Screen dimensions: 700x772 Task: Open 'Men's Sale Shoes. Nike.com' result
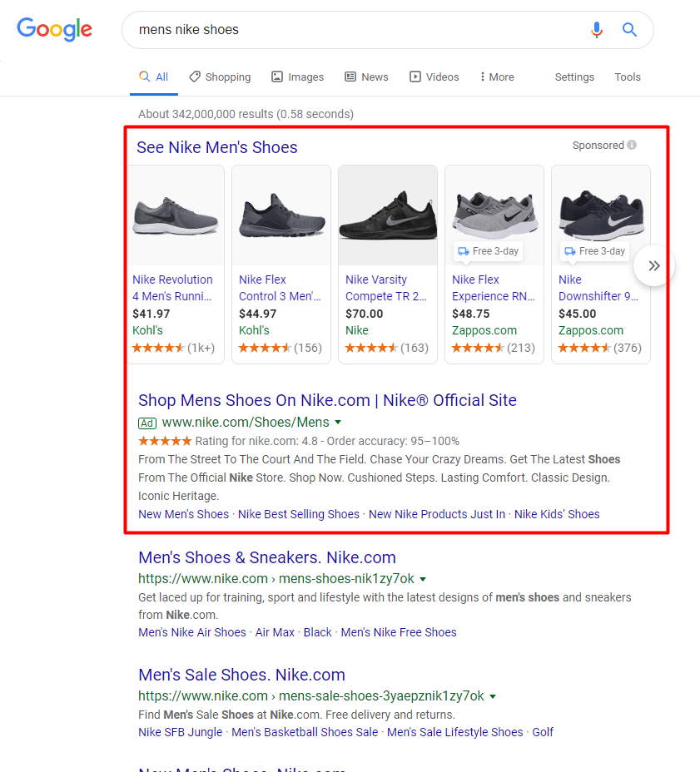click(241, 675)
